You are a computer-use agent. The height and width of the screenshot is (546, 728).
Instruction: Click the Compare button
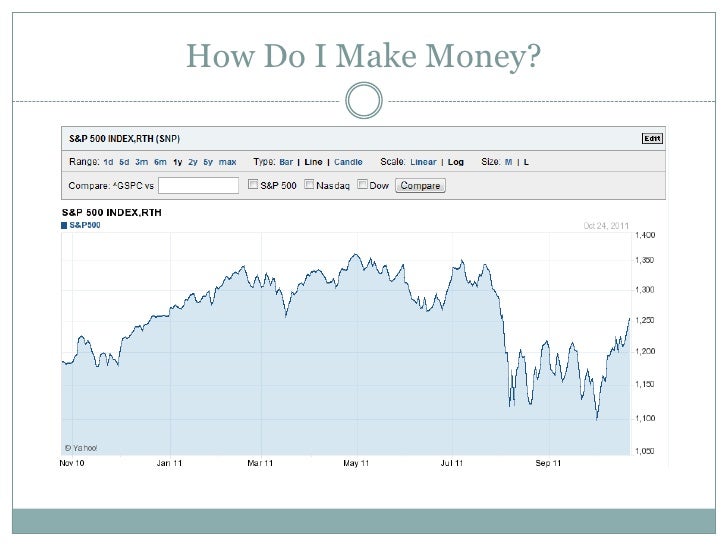420,185
